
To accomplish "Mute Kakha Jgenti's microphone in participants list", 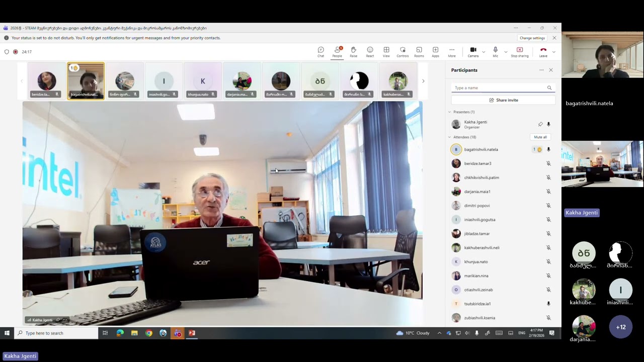I will (548, 124).
